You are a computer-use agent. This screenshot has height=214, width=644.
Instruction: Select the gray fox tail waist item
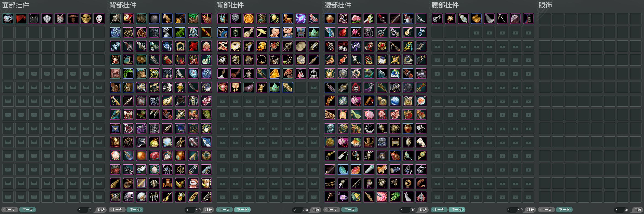(489, 19)
